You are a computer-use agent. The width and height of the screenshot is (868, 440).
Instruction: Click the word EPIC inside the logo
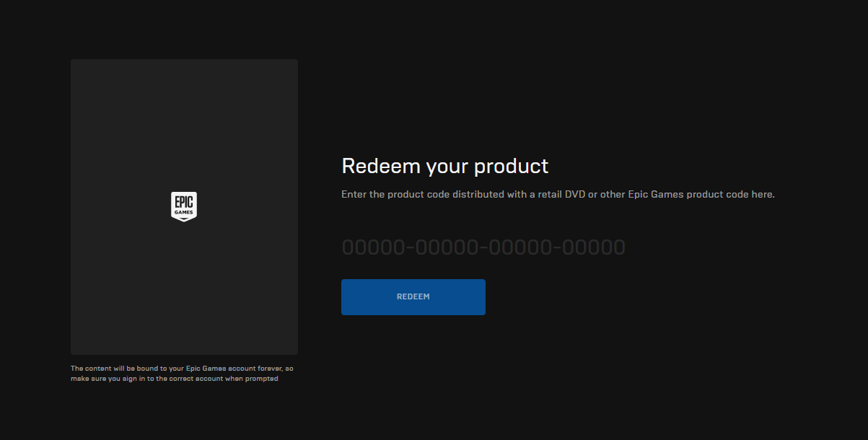[x=184, y=202]
